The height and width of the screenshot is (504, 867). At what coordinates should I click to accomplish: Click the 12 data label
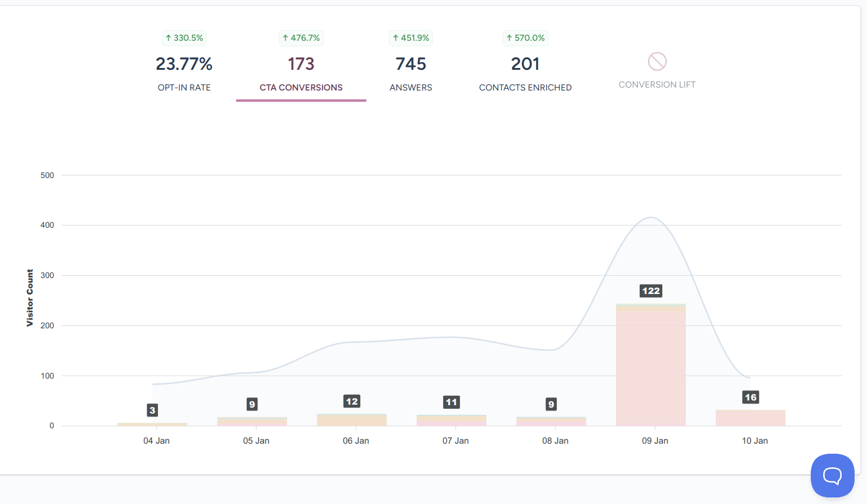(352, 401)
